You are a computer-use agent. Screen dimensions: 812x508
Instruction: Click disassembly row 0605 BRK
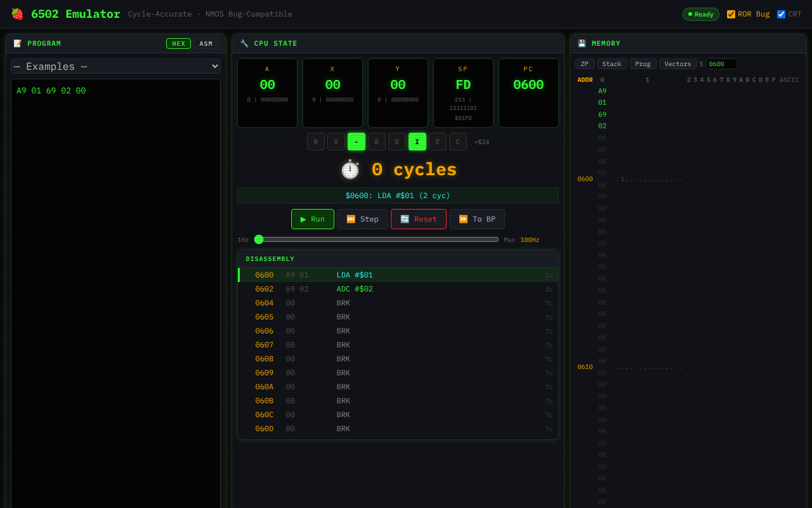398,317
